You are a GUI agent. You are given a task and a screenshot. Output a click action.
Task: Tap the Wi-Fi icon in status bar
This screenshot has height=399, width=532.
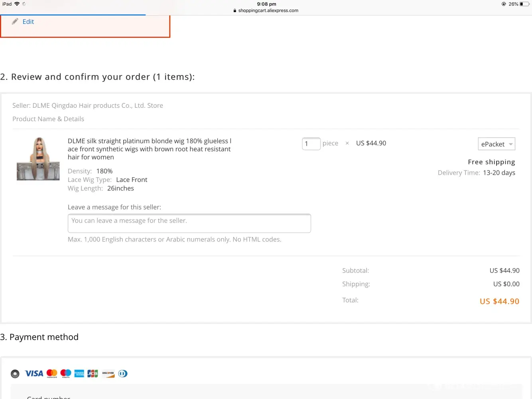17,4
